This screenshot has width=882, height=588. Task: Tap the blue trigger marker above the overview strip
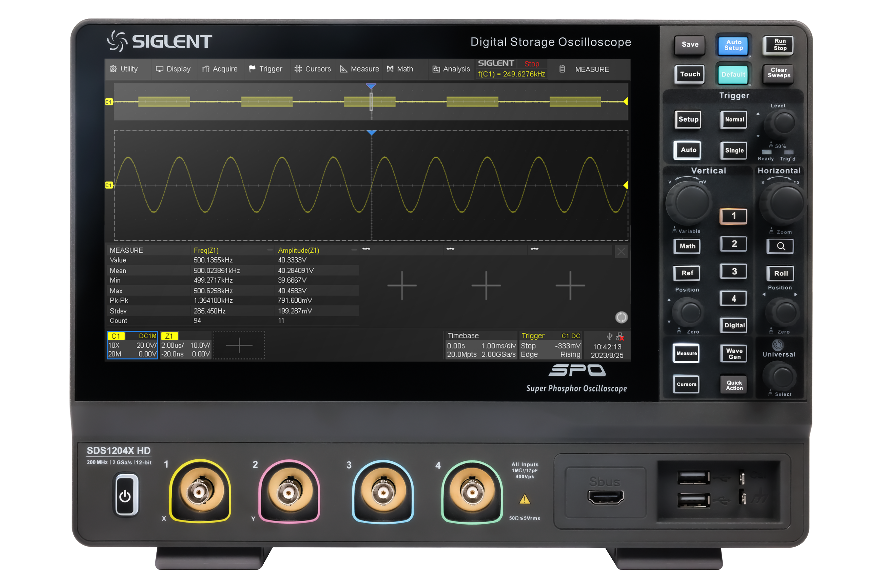pos(371,86)
